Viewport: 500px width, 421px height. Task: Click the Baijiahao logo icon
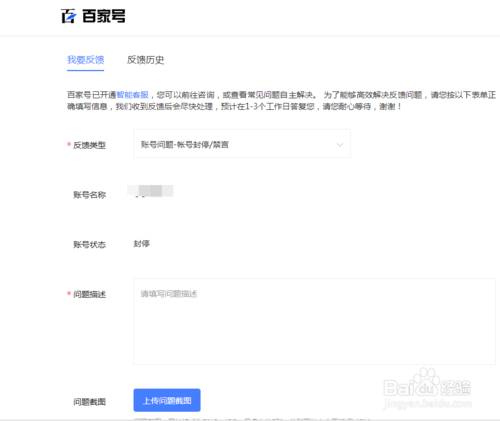(69, 16)
